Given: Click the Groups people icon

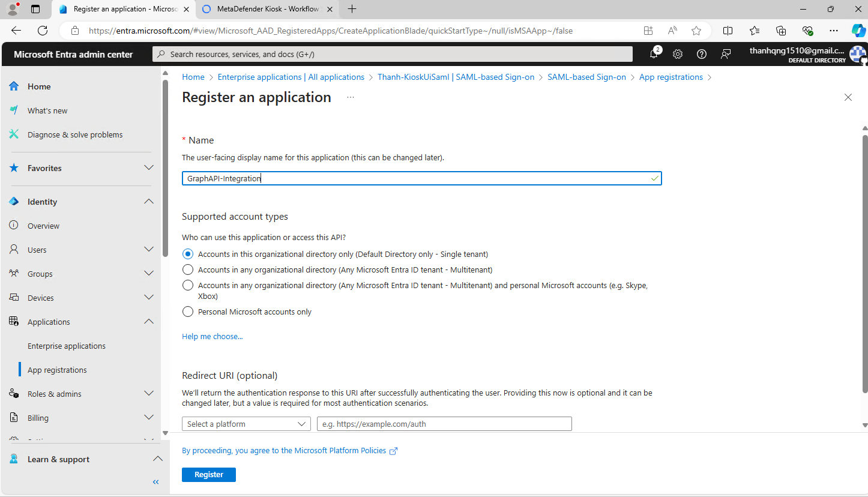Looking at the screenshot, I should click(x=14, y=274).
